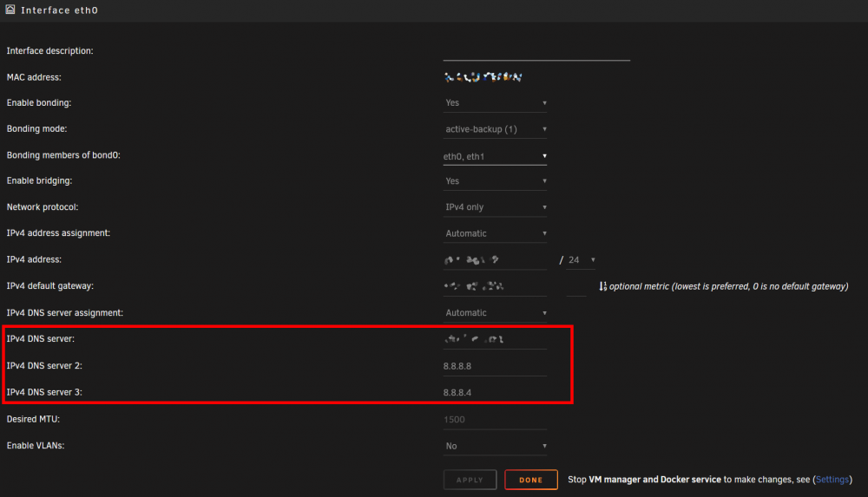Click the 'IPv4 default gateway:' label
Image resolution: width=868 pixels, height=497 pixels.
point(49,285)
